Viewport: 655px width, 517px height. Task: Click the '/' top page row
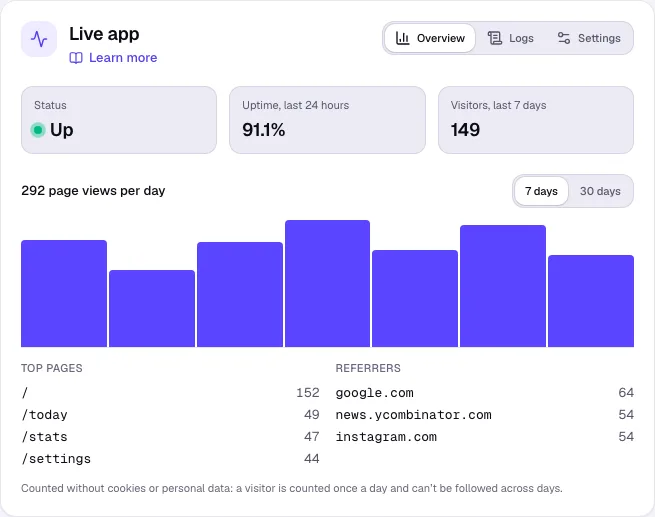click(x=170, y=393)
